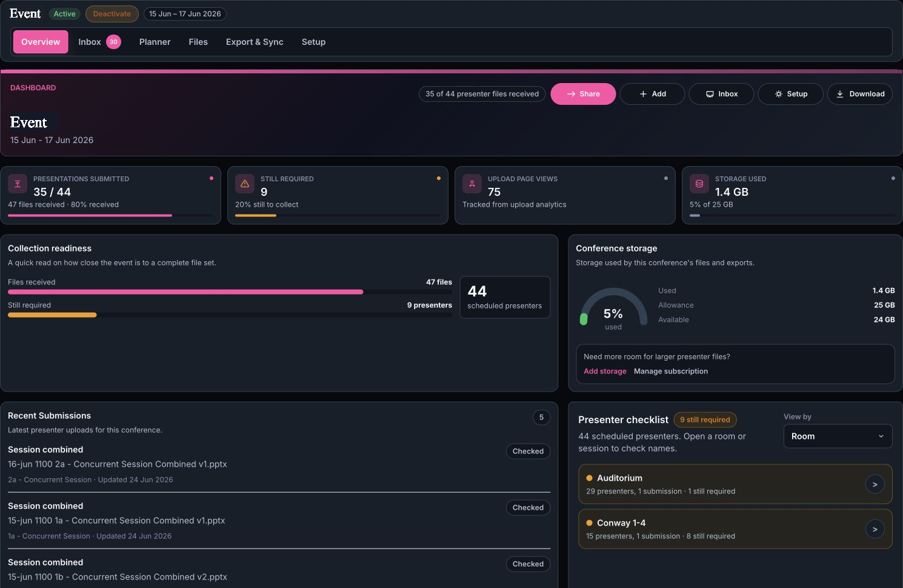Click the 44 scheduled presenters box

point(505,297)
